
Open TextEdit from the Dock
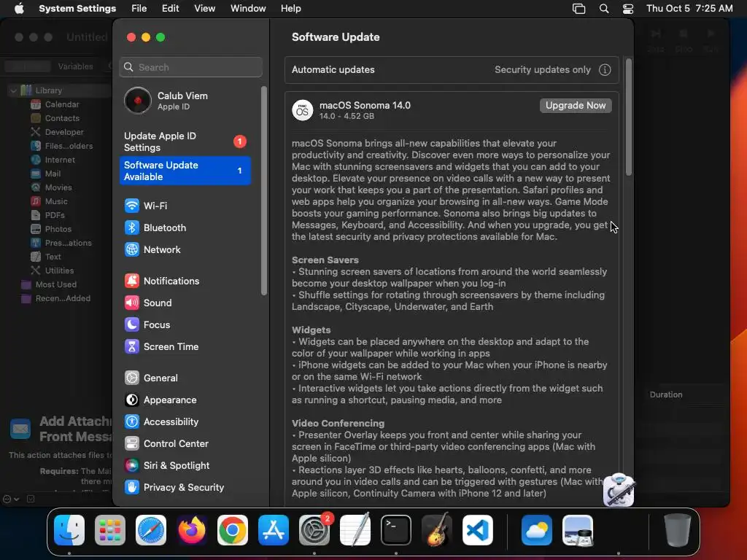(x=355, y=530)
